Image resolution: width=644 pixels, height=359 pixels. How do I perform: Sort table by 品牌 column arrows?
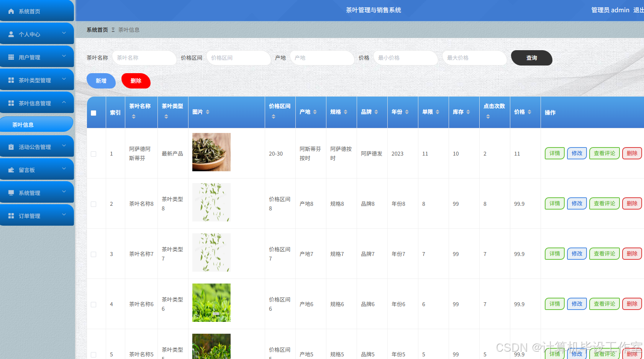376,112
